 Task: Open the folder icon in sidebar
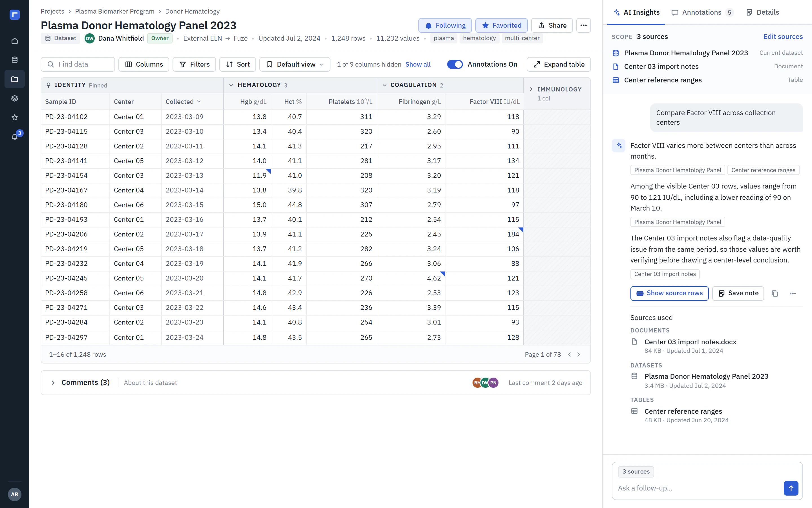14,79
